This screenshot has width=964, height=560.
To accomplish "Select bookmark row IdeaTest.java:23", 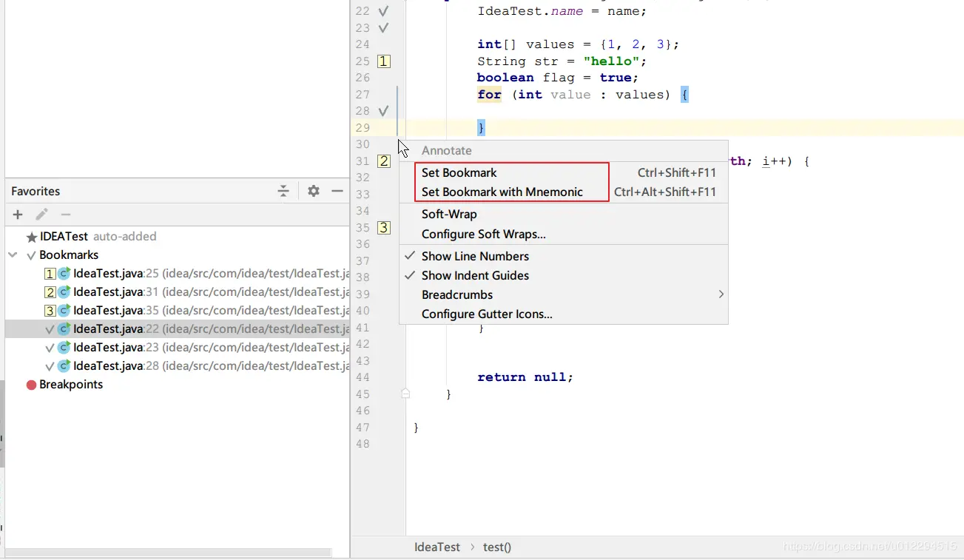I will tap(178, 348).
